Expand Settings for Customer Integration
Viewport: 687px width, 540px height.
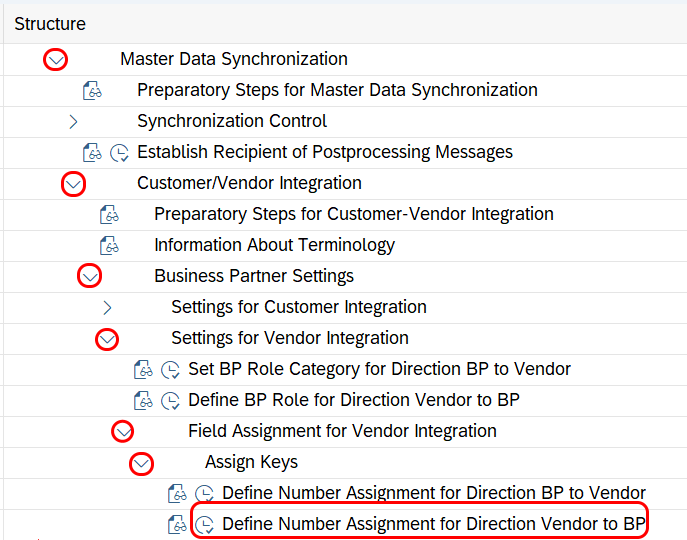tap(107, 308)
